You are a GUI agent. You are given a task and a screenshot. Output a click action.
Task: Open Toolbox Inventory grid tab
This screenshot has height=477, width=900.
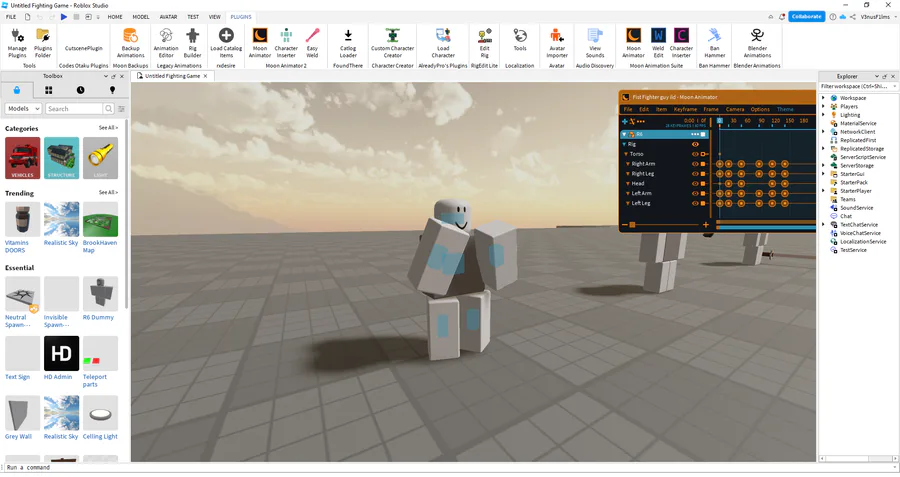[x=48, y=90]
